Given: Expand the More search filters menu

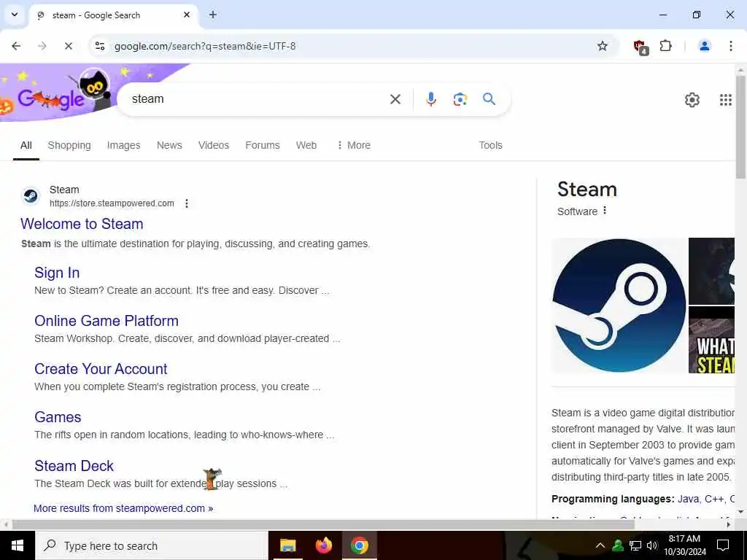Looking at the screenshot, I should 354,145.
